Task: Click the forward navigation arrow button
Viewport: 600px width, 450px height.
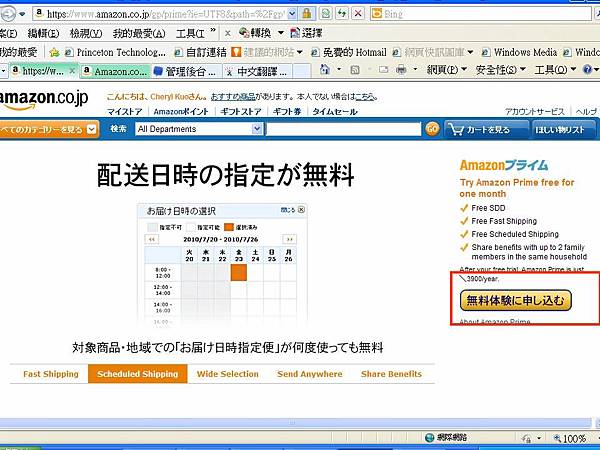Action: coord(8,14)
